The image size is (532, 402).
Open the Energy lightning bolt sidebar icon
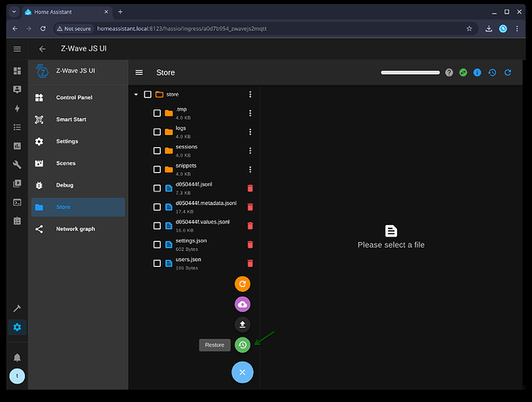click(17, 109)
